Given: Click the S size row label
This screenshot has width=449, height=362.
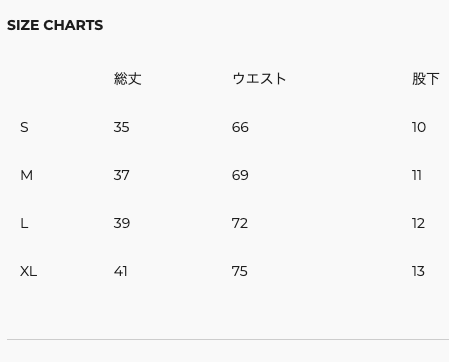Looking at the screenshot, I should pos(24,127).
